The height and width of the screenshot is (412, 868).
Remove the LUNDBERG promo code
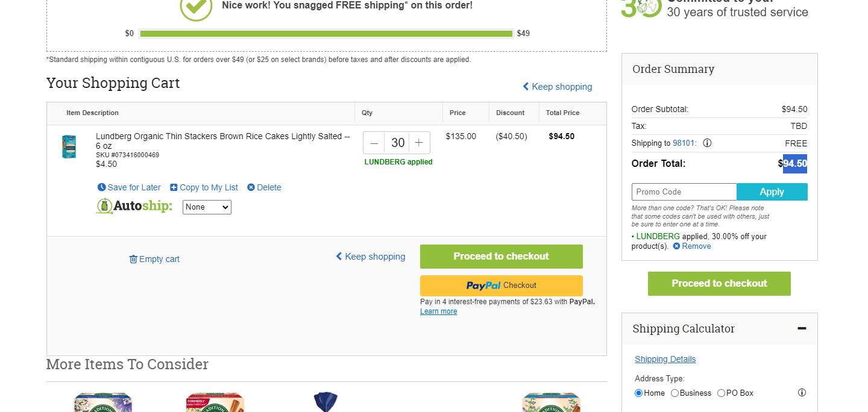tap(692, 246)
